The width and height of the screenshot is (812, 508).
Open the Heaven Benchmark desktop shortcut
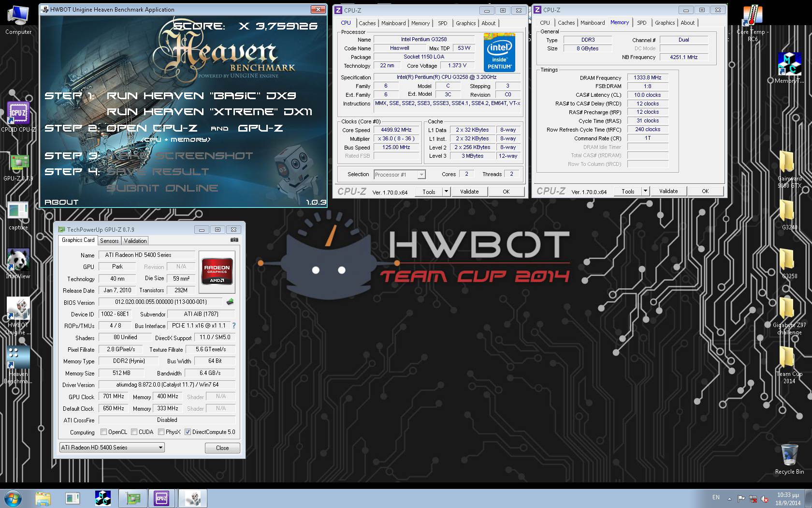click(x=18, y=365)
